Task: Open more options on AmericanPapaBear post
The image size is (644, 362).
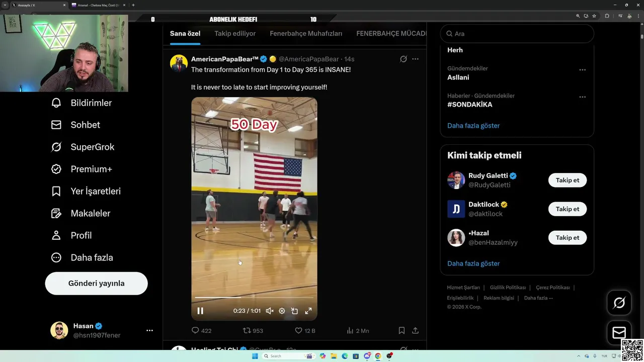Action: pos(415,59)
